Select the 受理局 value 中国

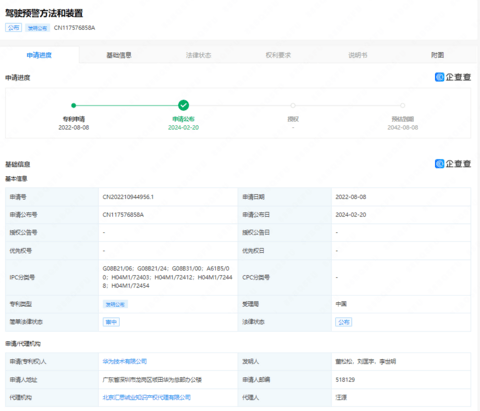click(341, 304)
